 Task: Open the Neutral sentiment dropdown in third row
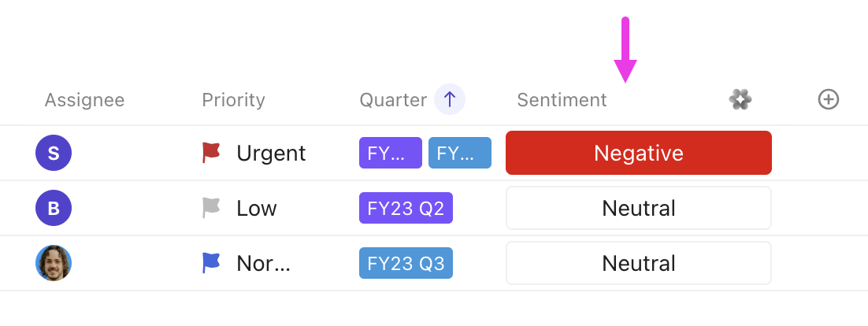(638, 263)
